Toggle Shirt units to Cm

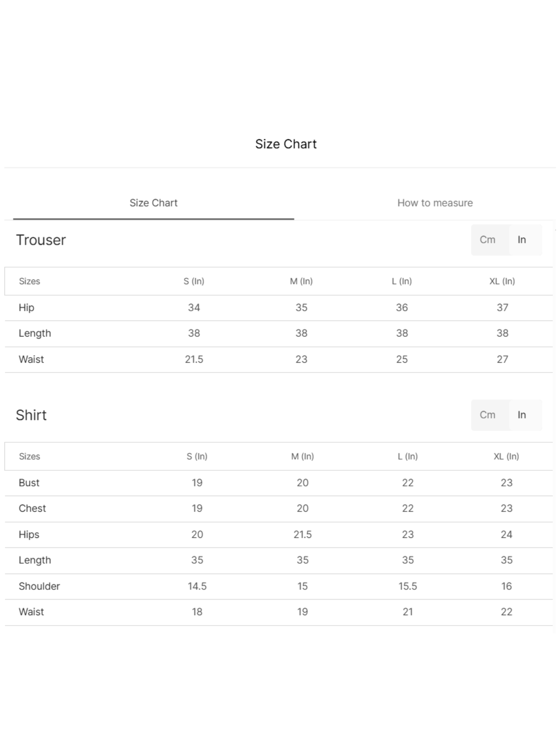(x=487, y=415)
